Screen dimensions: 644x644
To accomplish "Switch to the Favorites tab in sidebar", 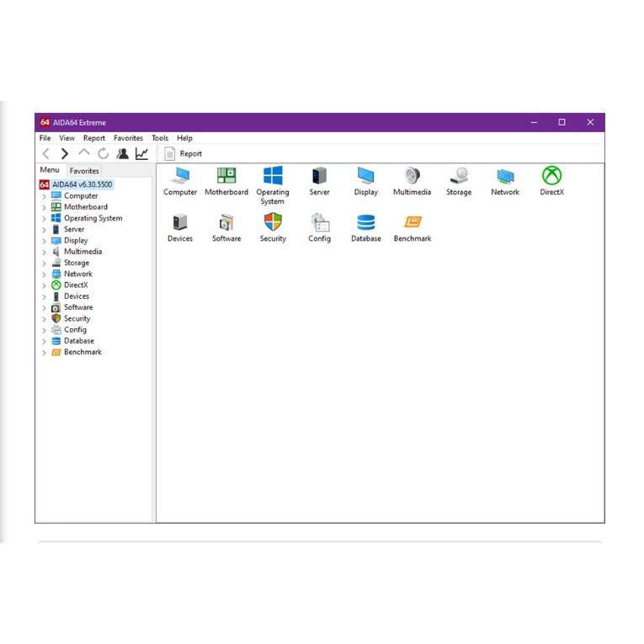I will 84,171.
